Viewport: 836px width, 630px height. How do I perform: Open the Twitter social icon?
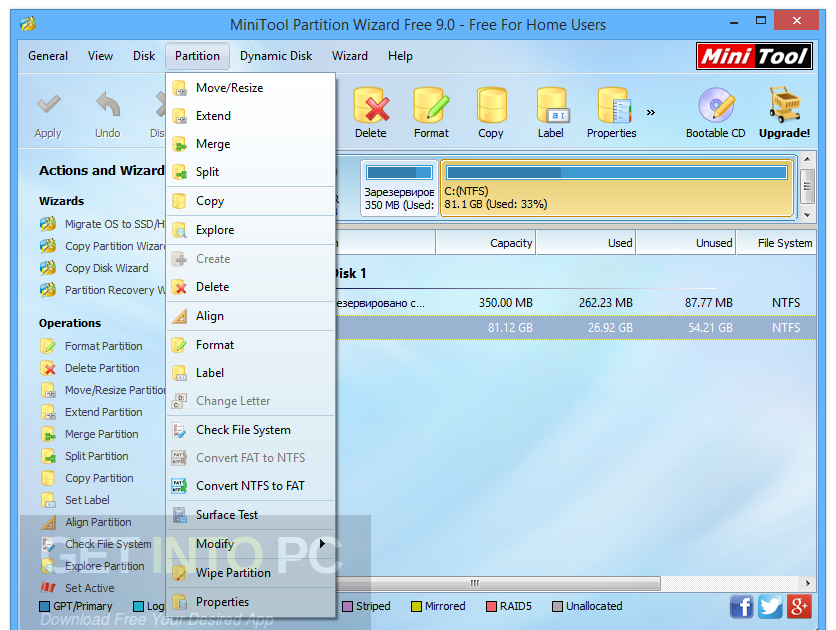pyautogui.click(x=770, y=607)
